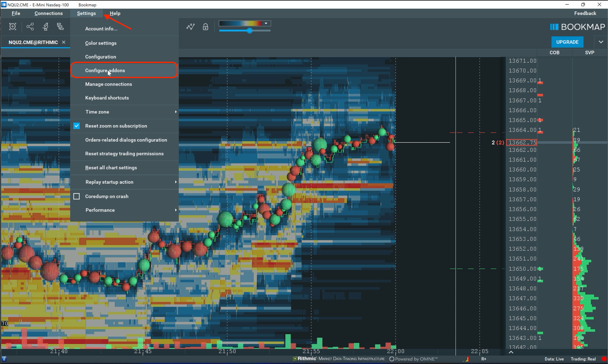Click the Feedback link
The height and width of the screenshot is (364, 608).
[x=585, y=13]
